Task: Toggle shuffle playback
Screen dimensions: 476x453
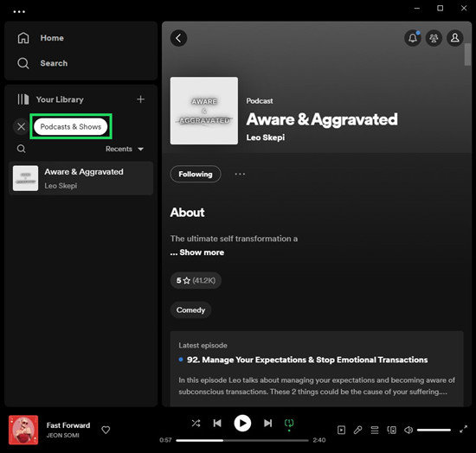Action: click(196, 423)
